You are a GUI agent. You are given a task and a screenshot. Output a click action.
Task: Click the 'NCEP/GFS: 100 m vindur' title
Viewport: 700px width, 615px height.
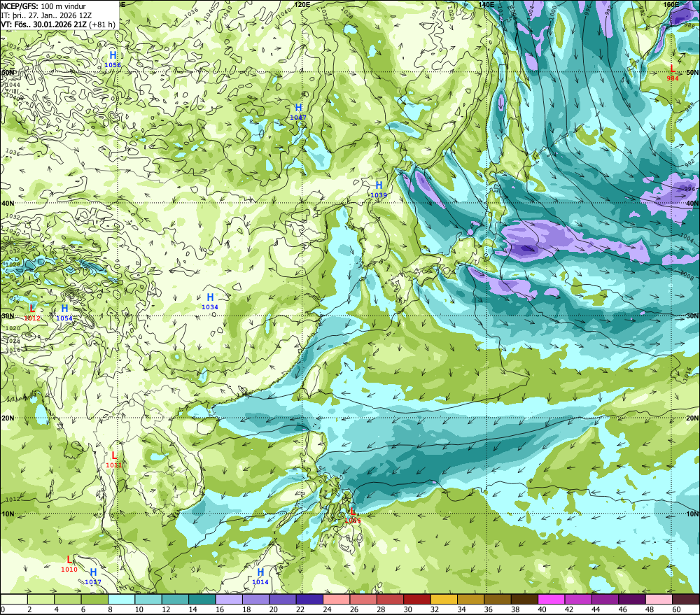pyautogui.click(x=43, y=6)
